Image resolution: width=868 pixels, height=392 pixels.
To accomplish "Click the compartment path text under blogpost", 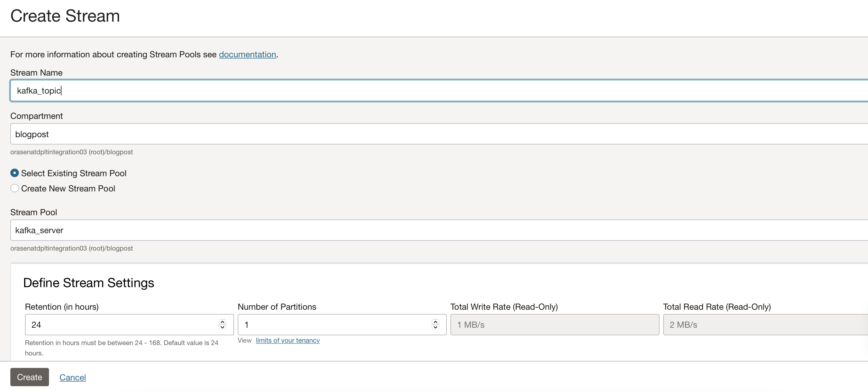I will 72,152.
